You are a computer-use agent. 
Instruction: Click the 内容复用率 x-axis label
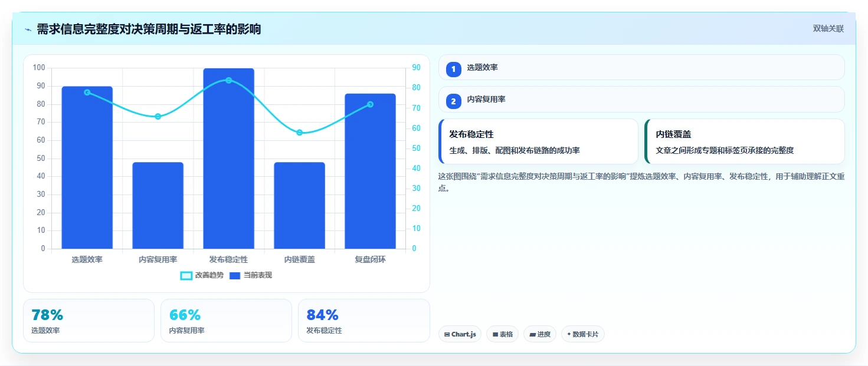[x=158, y=259]
